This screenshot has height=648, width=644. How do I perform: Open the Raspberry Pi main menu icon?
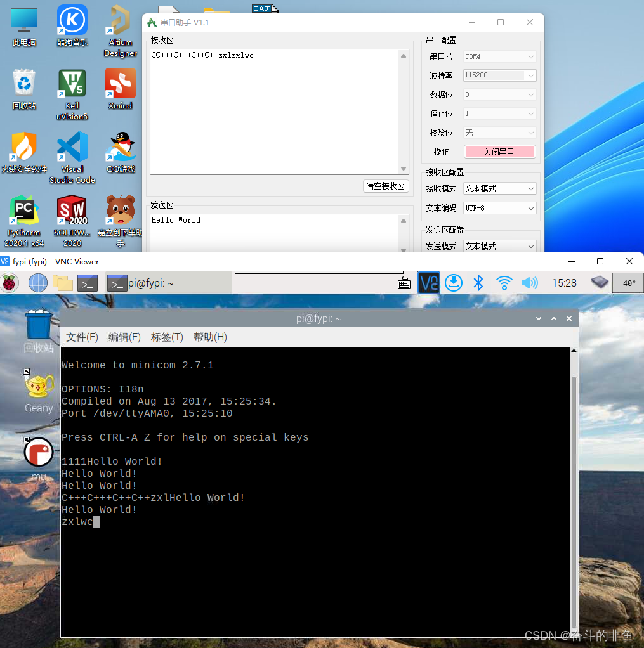9,283
